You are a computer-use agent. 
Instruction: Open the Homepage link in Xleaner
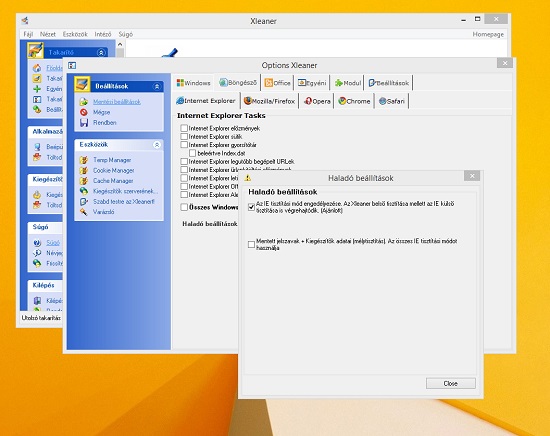(x=488, y=34)
